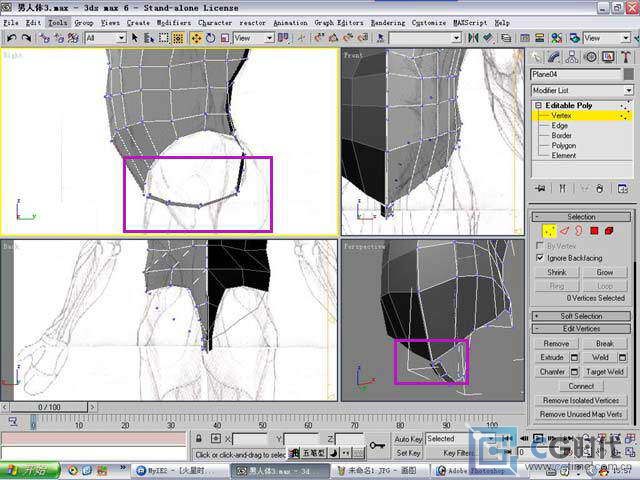Click the Target Weld button

[x=604, y=372]
